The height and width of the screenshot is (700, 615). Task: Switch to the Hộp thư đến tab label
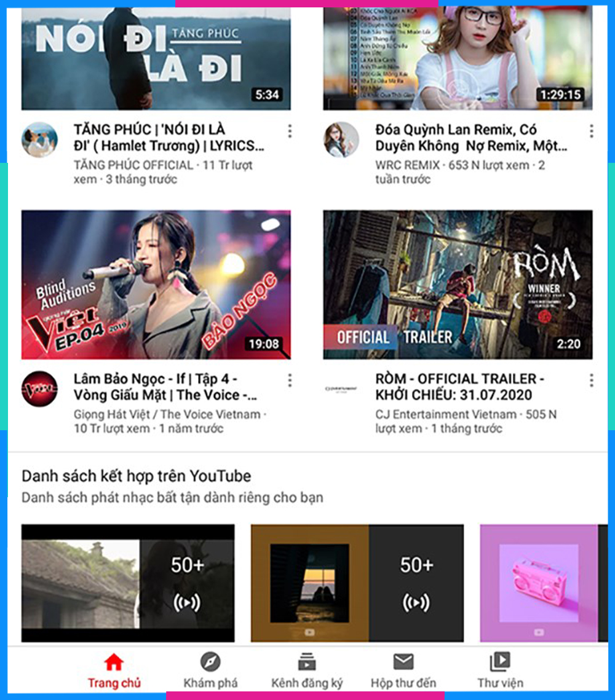click(403, 683)
